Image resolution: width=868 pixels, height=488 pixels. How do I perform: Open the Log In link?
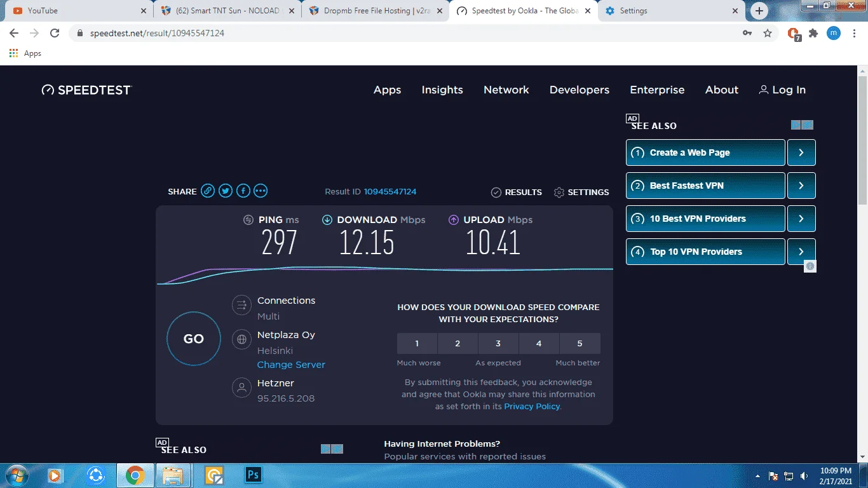point(782,90)
